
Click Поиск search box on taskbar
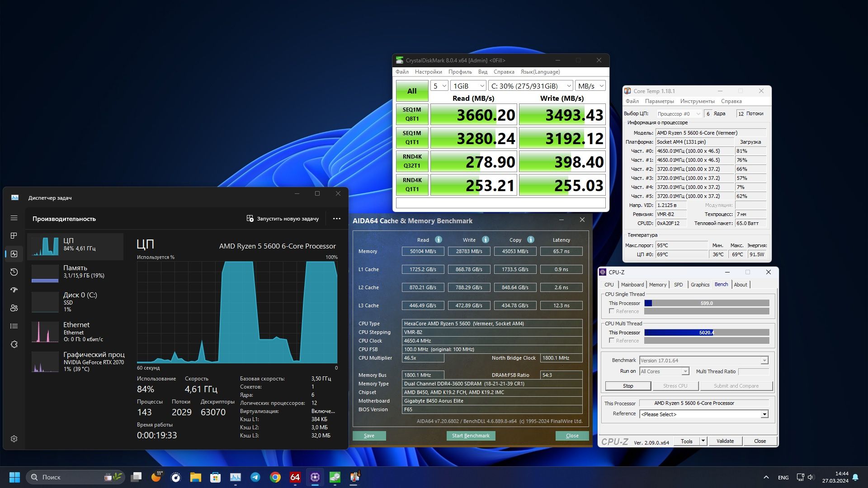point(75,477)
